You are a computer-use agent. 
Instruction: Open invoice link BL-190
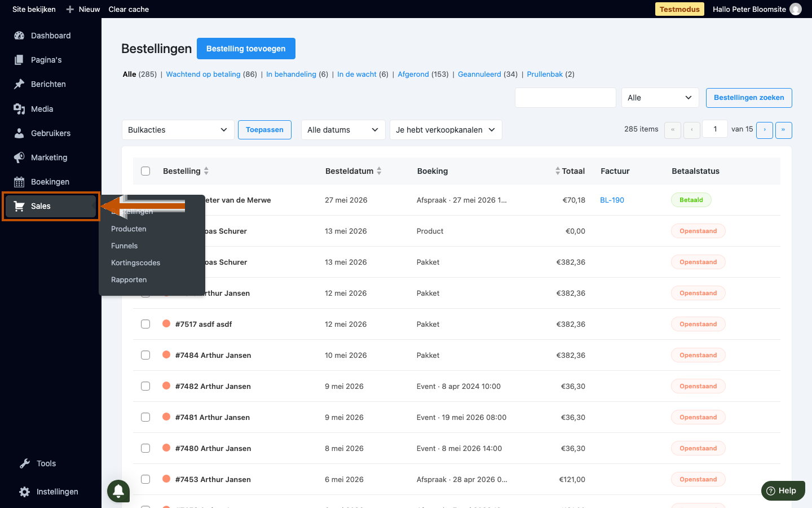612,200
